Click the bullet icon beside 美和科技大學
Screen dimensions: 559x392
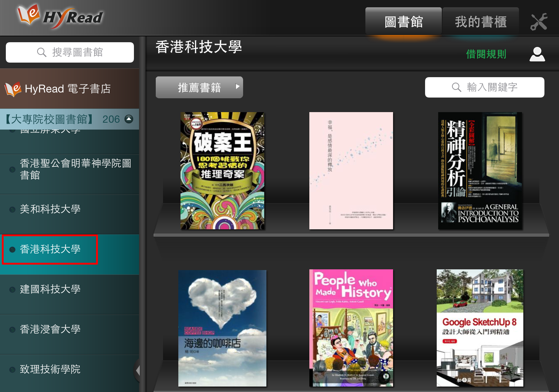[12, 209]
